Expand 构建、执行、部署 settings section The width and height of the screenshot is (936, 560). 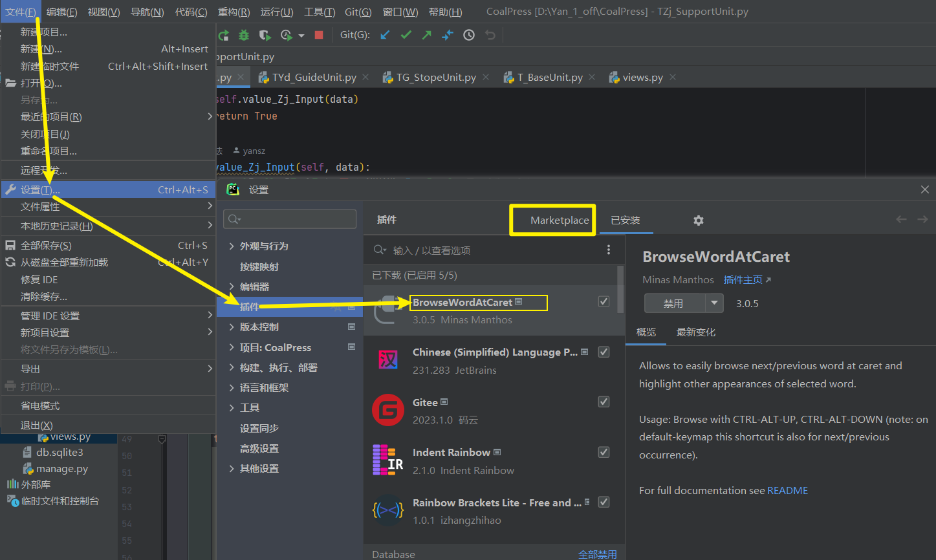(232, 367)
